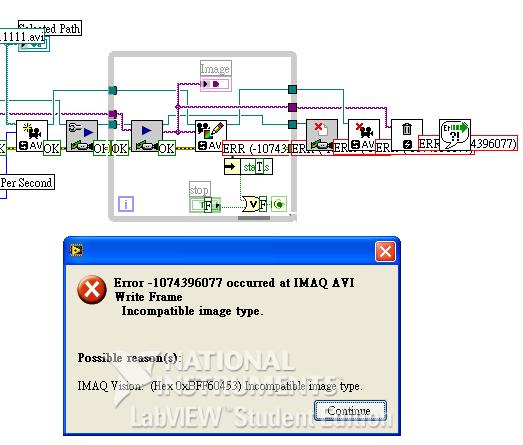Select the IMAQ Dispose trash can node
523x445 pixels.
tap(407, 135)
